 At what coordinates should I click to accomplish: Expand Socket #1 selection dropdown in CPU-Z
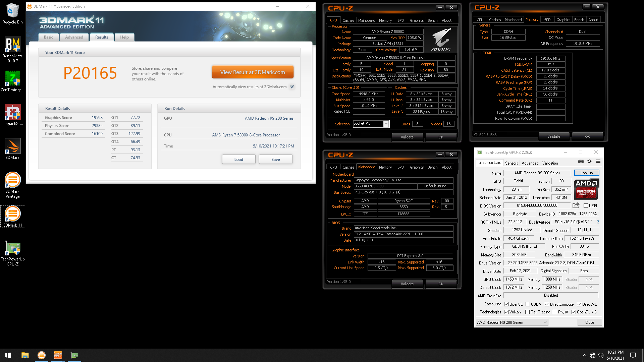point(386,124)
